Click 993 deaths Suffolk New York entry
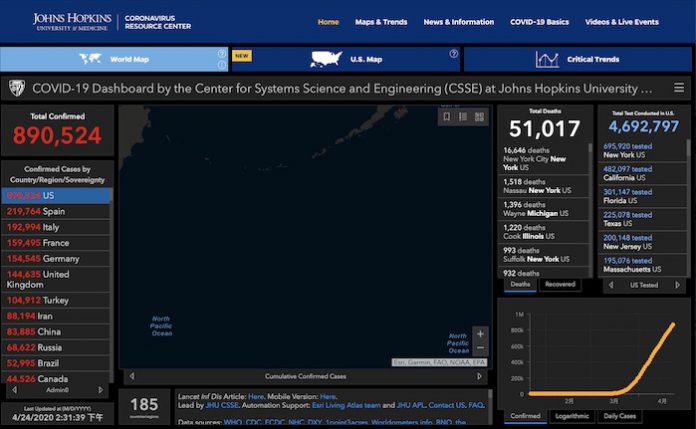 (543, 254)
